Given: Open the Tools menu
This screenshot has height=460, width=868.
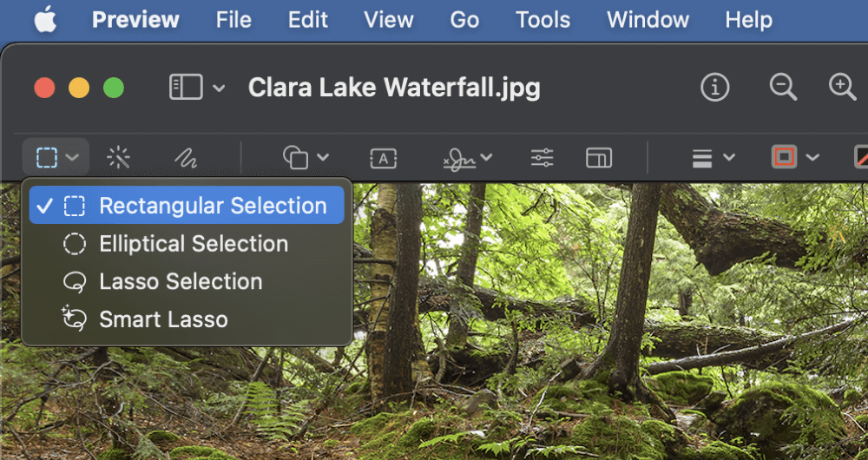Looking at the screenshot, I should pos(542,21).
